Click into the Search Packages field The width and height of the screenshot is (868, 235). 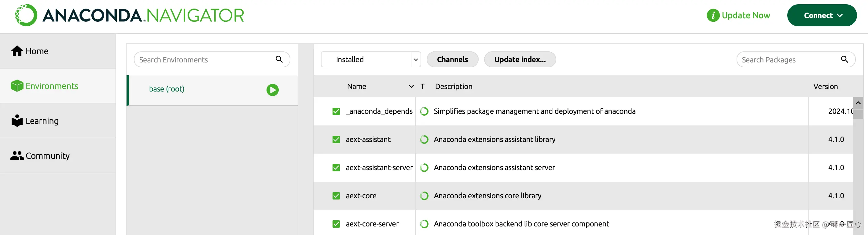[x=789, y=60]
